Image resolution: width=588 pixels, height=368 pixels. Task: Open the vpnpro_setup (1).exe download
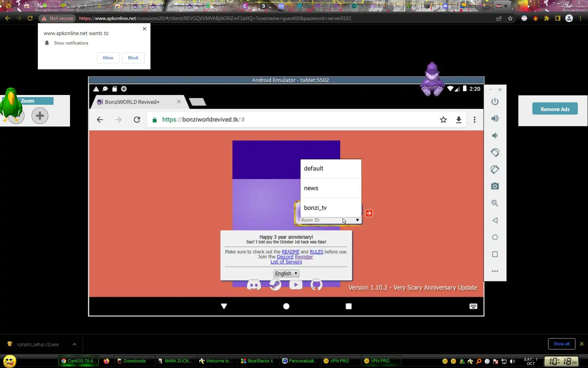tap(38, 345)
